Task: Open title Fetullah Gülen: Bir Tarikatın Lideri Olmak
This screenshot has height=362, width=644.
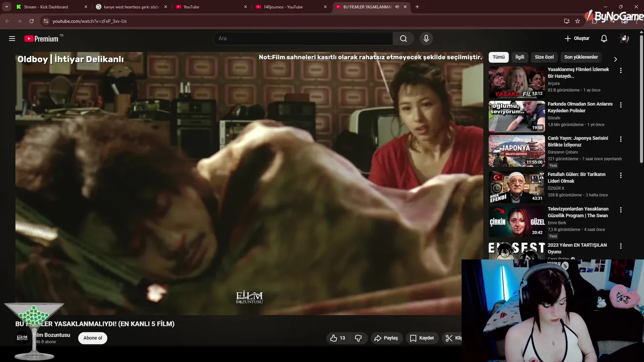Action: pos(577,177)
